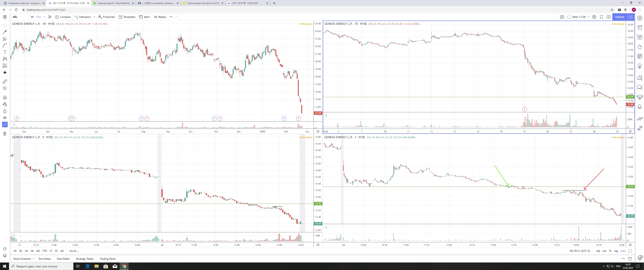The height and width of the screenshot is (270, 644).
Task: Click the Publish button
Action: click(x=620, y=17)
